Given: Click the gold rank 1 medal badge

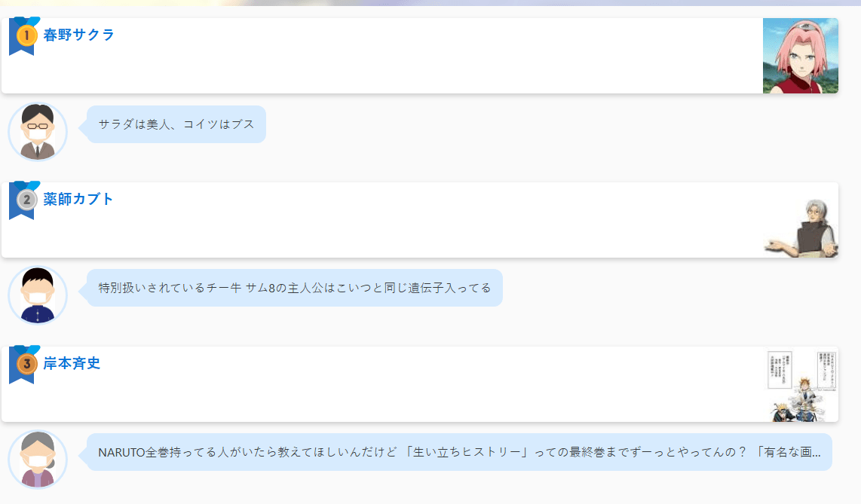Looking at the screenshot, I should 26,35.
